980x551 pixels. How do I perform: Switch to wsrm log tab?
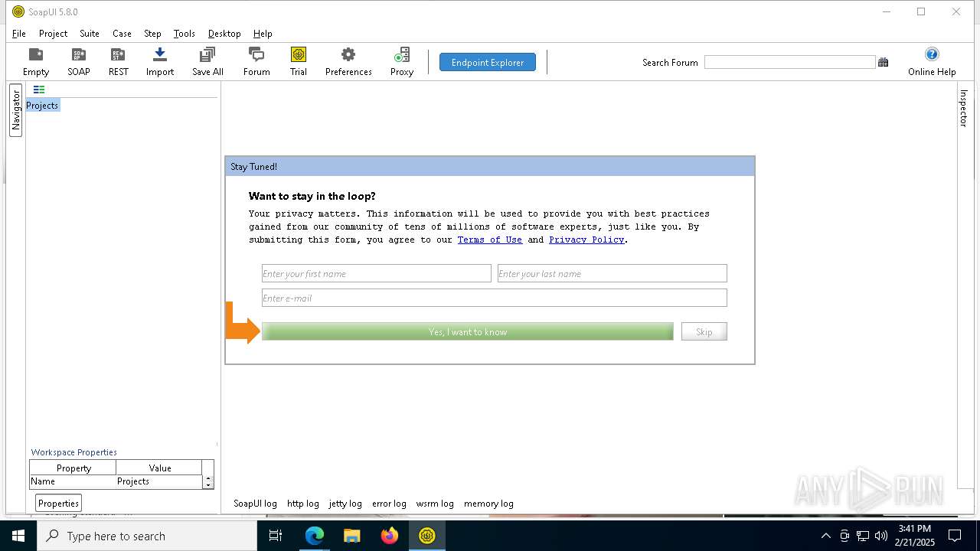click(435, 504)
